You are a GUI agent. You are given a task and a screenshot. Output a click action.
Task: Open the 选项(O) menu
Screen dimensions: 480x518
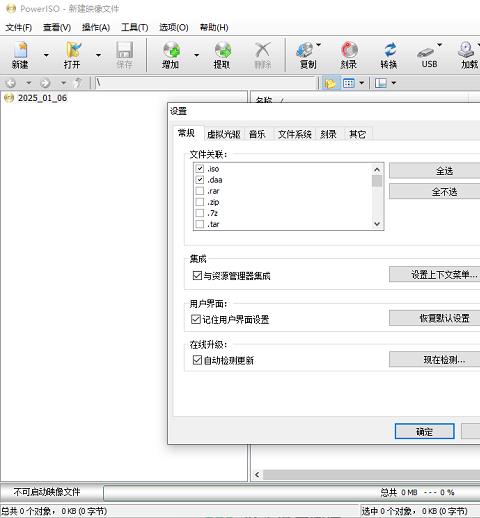tap(174, 27)
